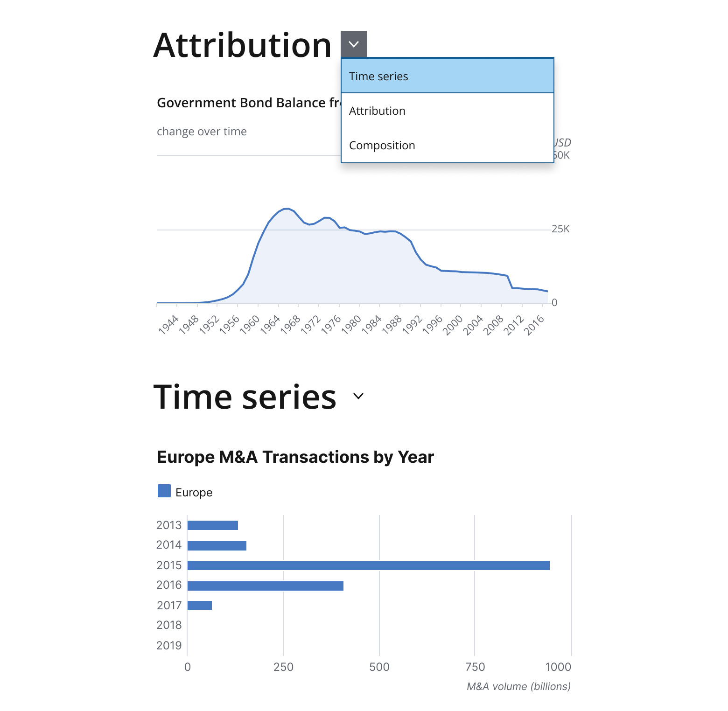728x711 pixels.
Task: Open the chevron next to Time series heading
Action: tap(358, 397)
